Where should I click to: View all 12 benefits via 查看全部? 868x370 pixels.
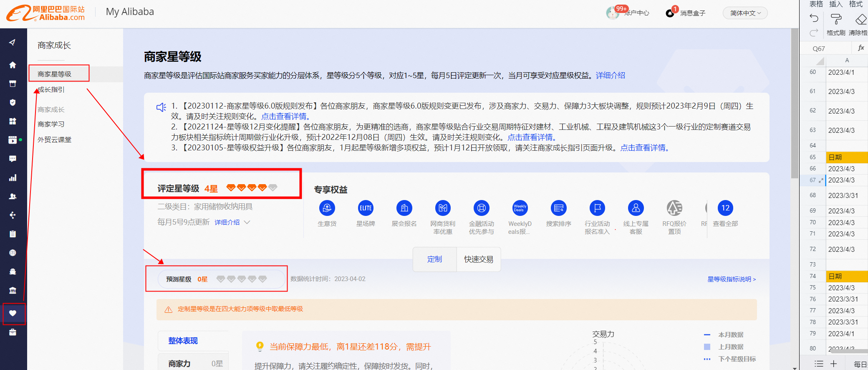click(x=725, y=208)
